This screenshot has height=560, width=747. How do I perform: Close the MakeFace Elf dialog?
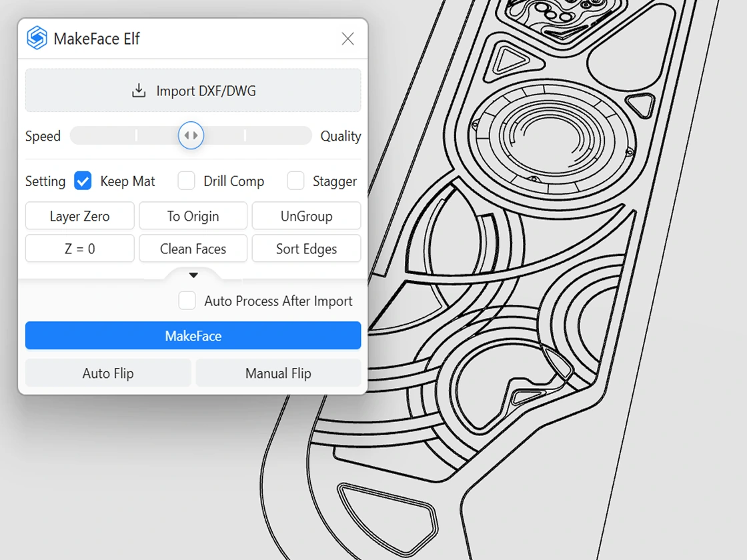click(347, 39)
